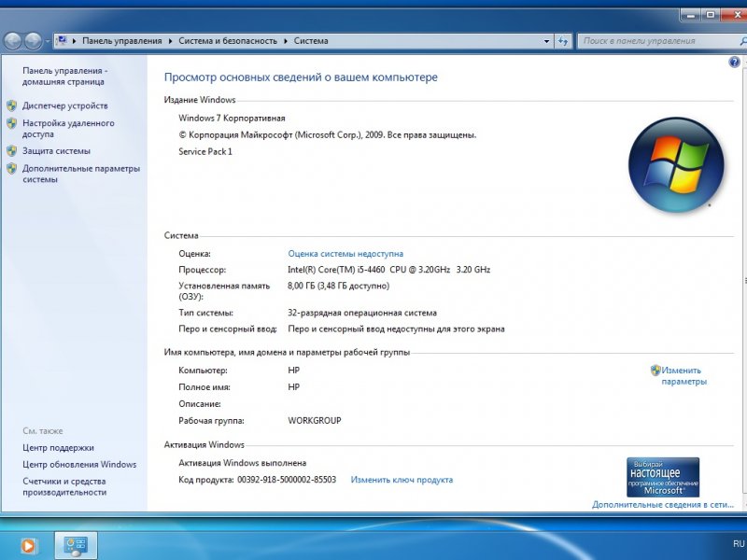Click shield icon beside Защита системы

point(12,151)
